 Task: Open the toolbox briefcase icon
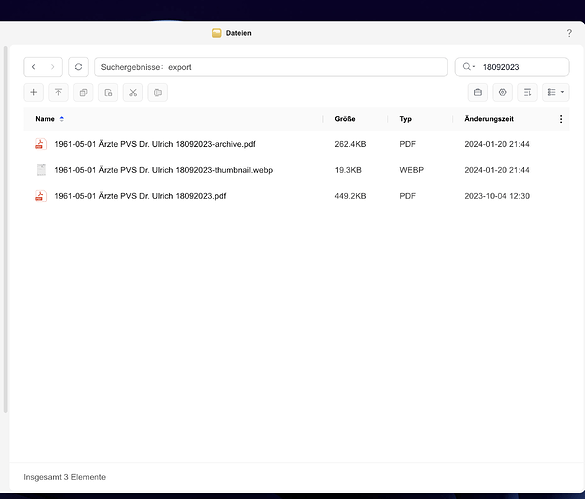click(x=478, y=92)
